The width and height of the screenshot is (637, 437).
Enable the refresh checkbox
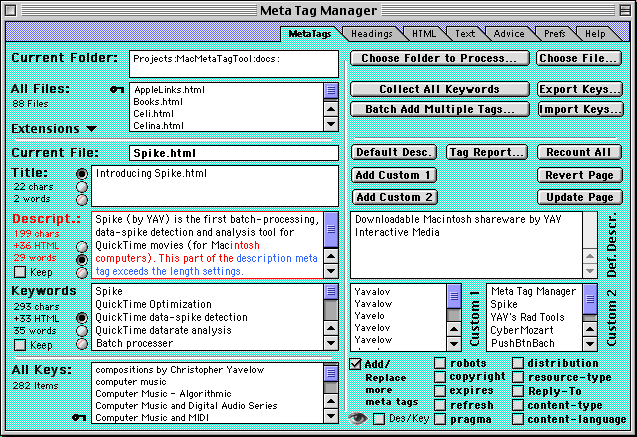pyautogui.click(x=440, y=405)
